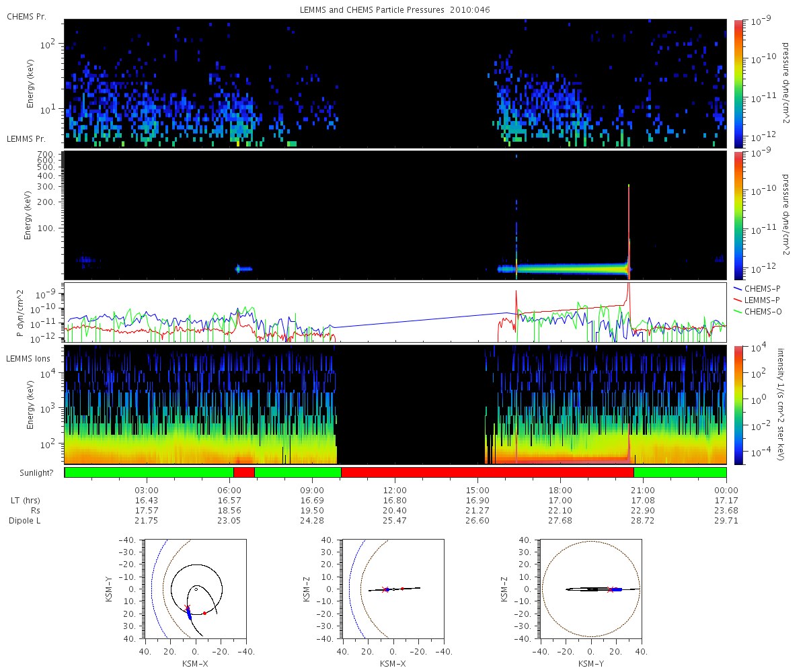This screenshot has height=672, width=807.
Task: Click the LEMMS Ions panel label
Action: pos(30,359)
